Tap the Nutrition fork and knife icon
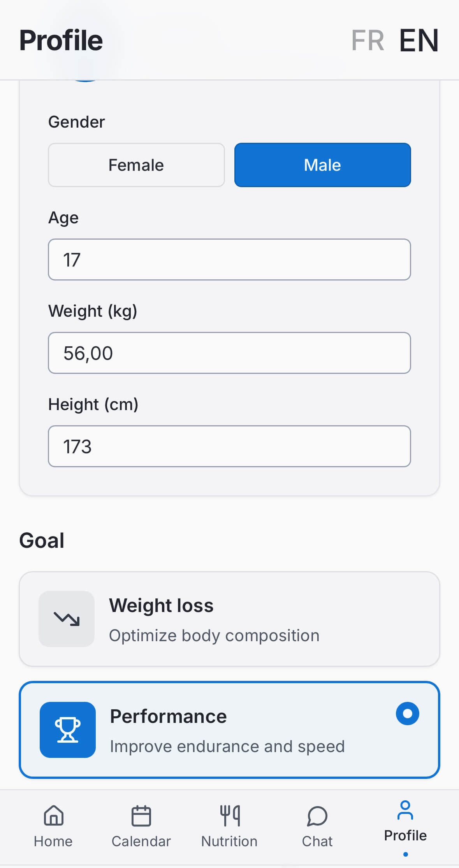The width and height of the screenshot is (459, 868). [x=229, y=815]
